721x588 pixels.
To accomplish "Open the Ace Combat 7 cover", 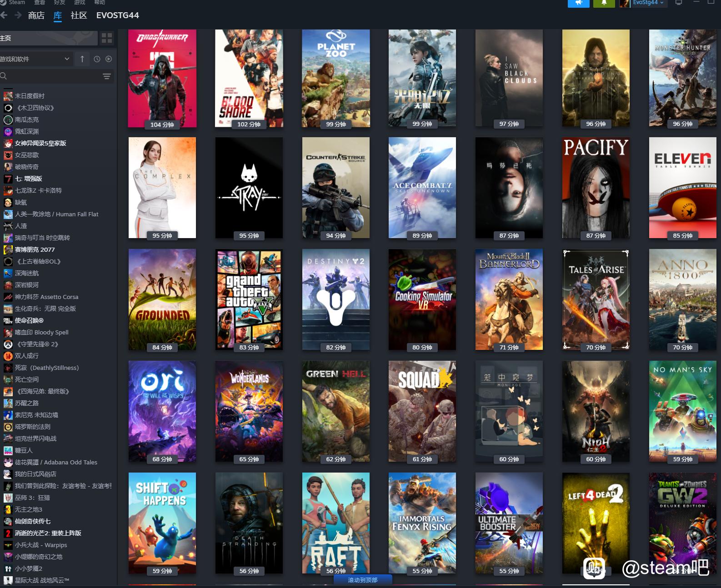I will pos(422,188).
